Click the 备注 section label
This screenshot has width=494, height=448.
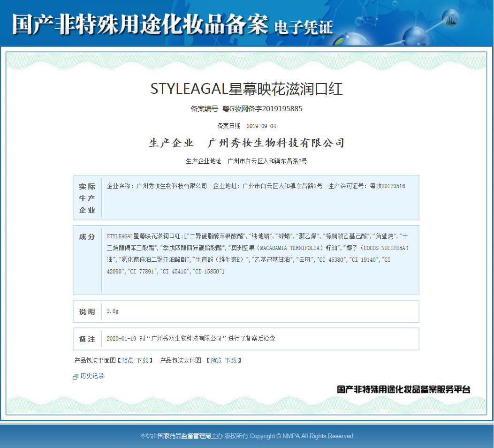pos(87,339)
